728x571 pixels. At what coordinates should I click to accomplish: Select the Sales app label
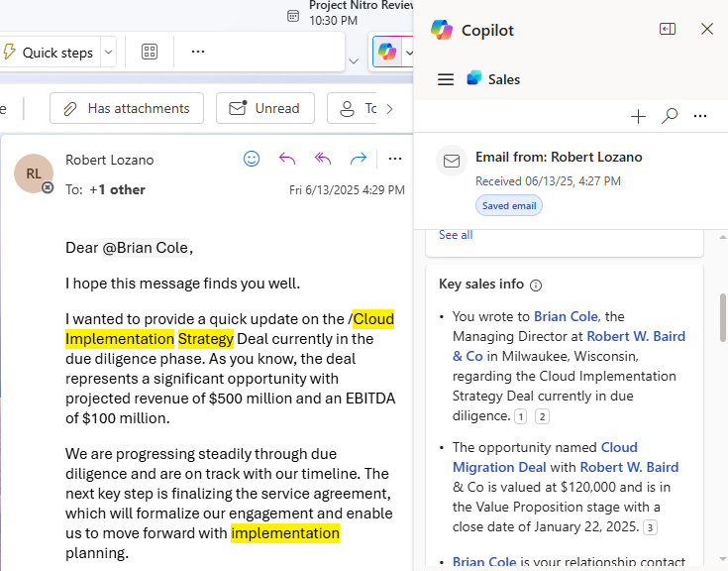[x=504, y=79]
